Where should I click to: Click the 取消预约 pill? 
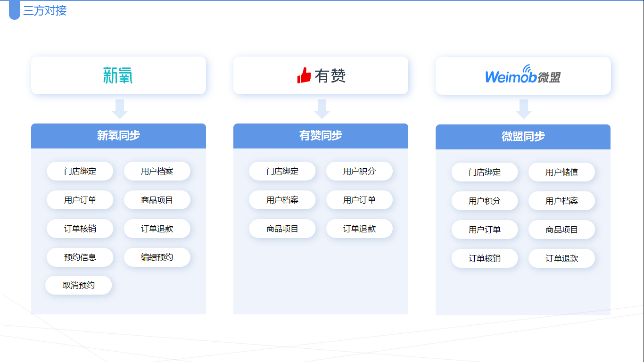click(79, 285)
